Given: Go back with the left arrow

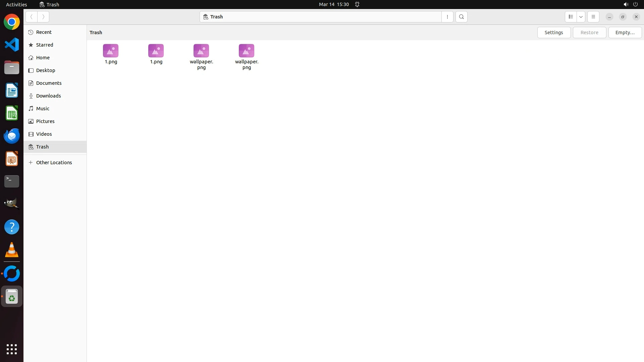Looking at the screenshot, I should pyautogui.click(x=31, y=17).
